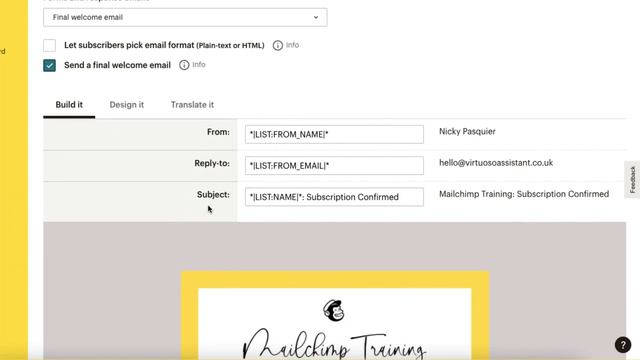The image size is (640, 360).
Task: Click the Subject input field
Action: click(x=334, y=197)
